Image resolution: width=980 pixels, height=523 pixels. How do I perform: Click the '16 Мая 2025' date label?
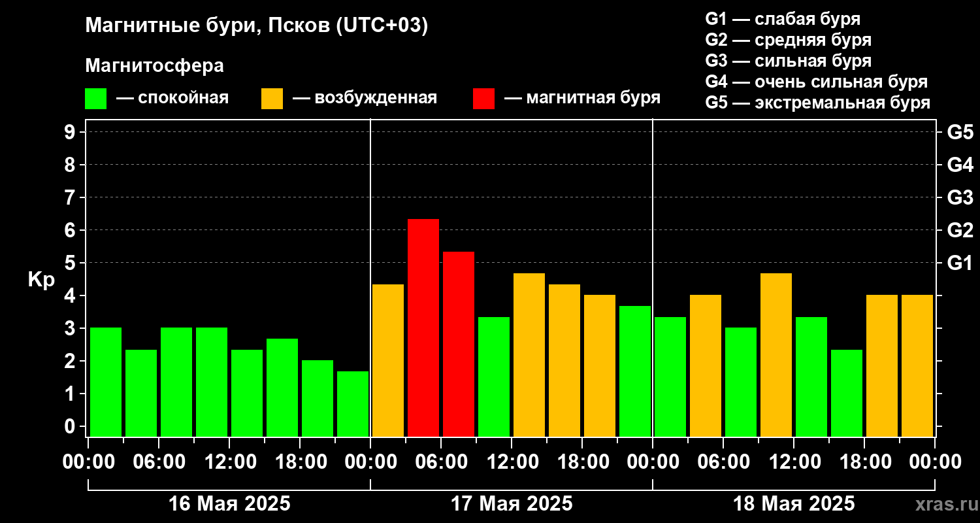coord(229,504)
